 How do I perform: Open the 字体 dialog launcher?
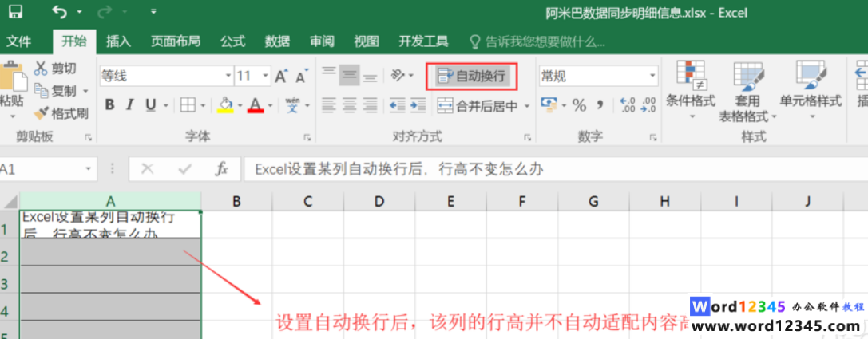307,138
